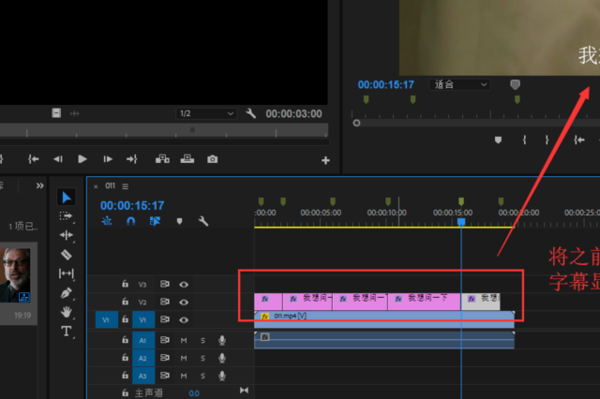
Task: Open source monitor settings wrench
Action: tap(251, 113)
